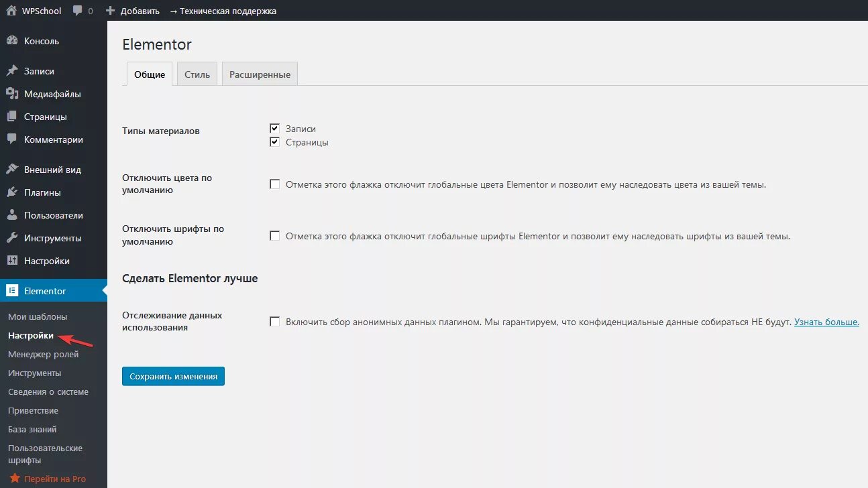Image resolution: width=868 pixels, height=488 pixels.
Task: Uncheck the Страницы post type checkbox
Action: (274, 142)
